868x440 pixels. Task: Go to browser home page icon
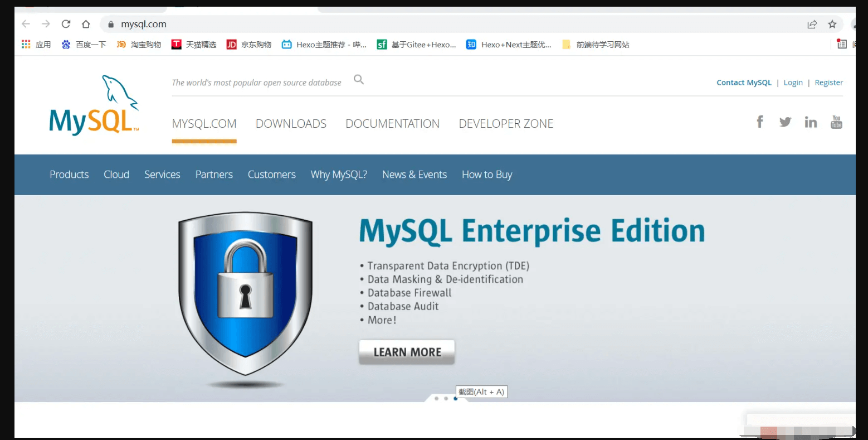[86, 24]
